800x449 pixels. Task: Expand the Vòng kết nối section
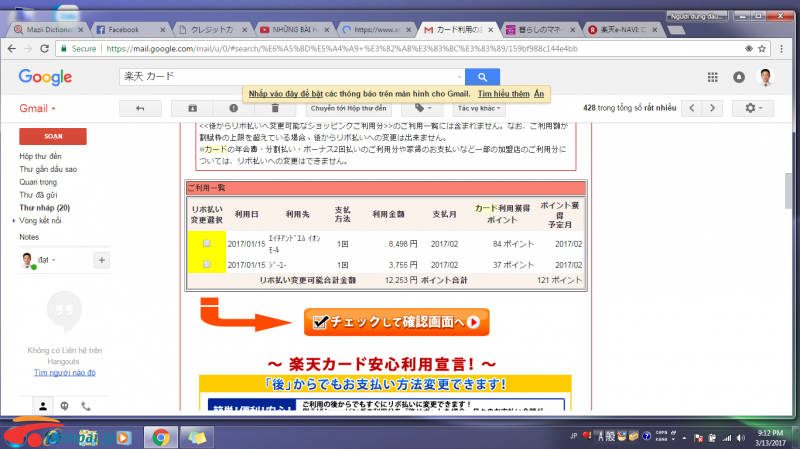pos(14,220)
